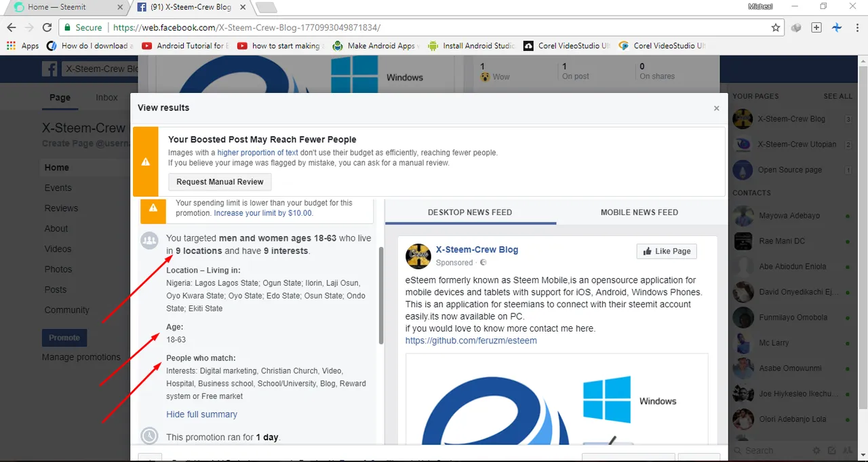Viewport: 868px width, 462px height.
Task: Open Community in page sidebar
Action: point(66,310)
